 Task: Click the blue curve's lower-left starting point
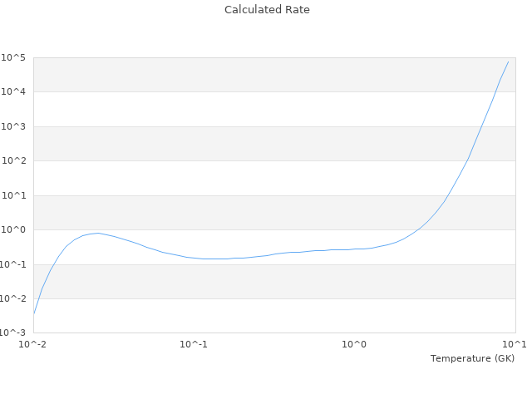point(34,313)
